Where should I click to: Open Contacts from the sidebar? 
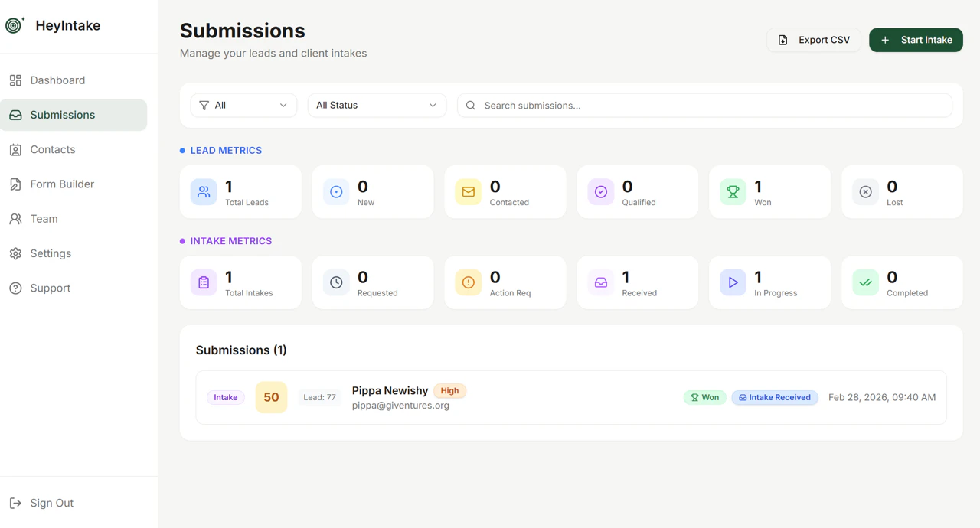coord(73,150)
